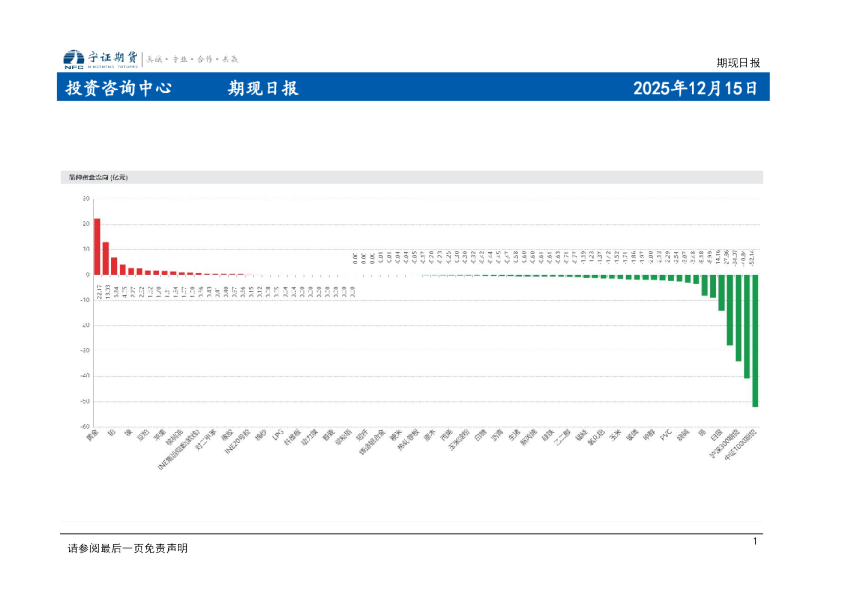842x596 pixels.
Task: Click the zero gridline of the chart
Action: pos(400,273)
